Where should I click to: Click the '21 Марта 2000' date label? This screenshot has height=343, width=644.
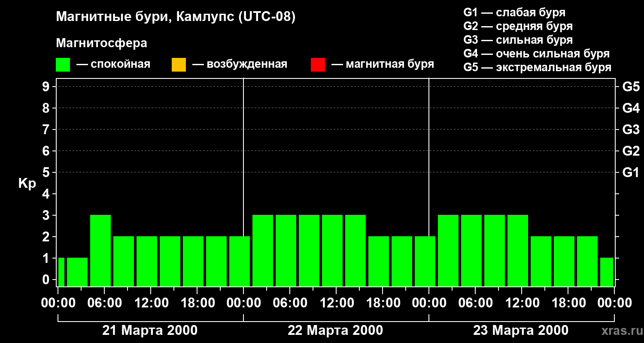coord(150,331)
